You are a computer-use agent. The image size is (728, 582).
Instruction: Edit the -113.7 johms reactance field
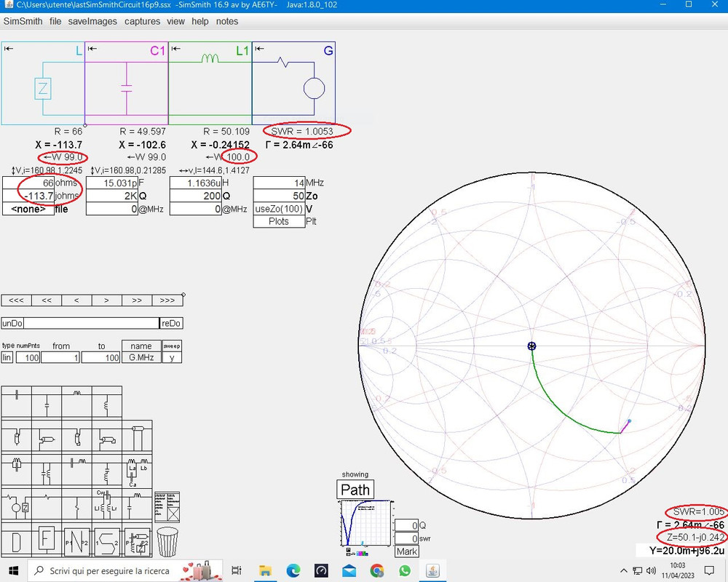28,196
